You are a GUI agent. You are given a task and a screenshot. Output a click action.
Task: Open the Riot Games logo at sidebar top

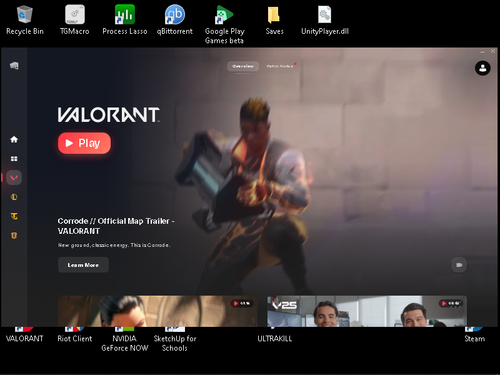pyautogui.click(x=14, y=66)
